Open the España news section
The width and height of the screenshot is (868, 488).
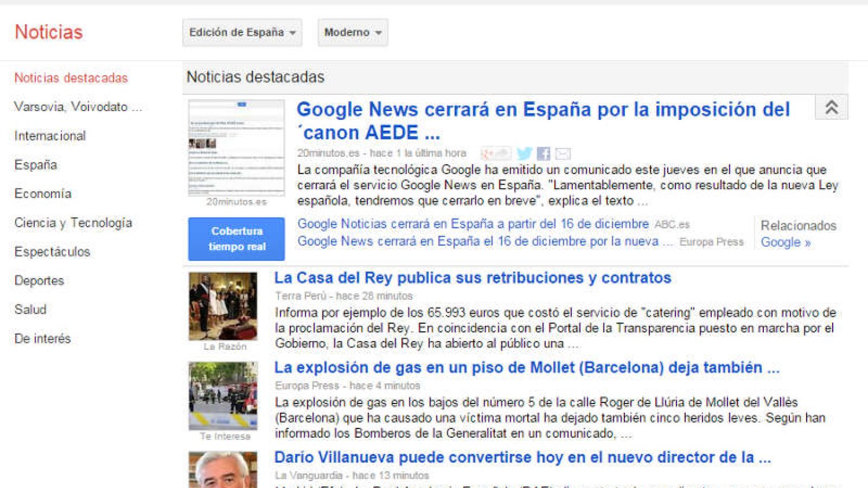(x=36, y=165)
